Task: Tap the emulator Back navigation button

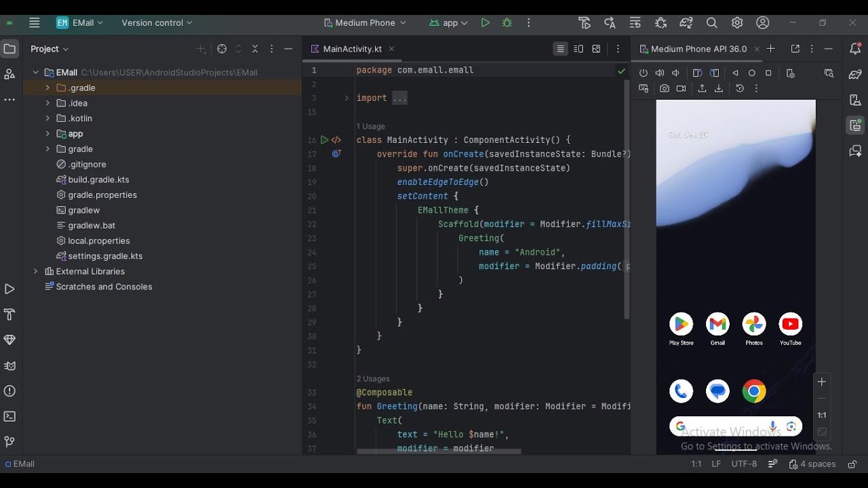Action: [735, 73]
